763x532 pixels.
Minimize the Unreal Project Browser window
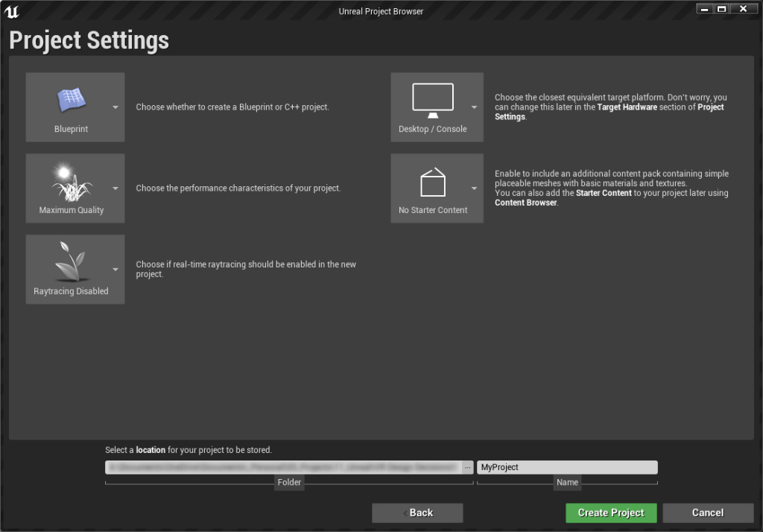pyautogui.click(x=705, y=9)
